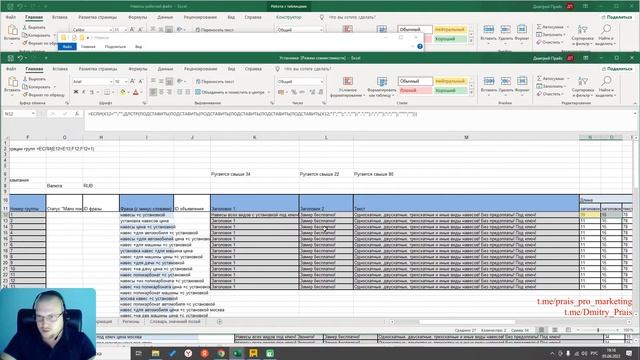Open Chrome from the taskbar
This screenshot has width=640, height=360.
tap(221, 353)
